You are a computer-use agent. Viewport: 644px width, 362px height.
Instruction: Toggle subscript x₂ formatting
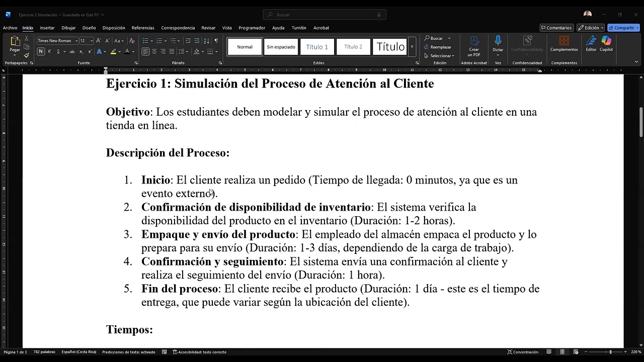82,51
